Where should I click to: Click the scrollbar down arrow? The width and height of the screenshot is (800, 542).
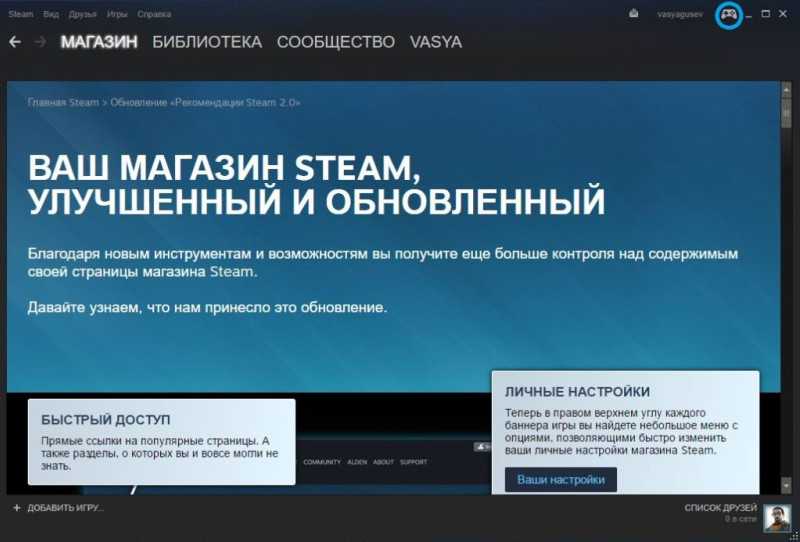click(786, 484)
